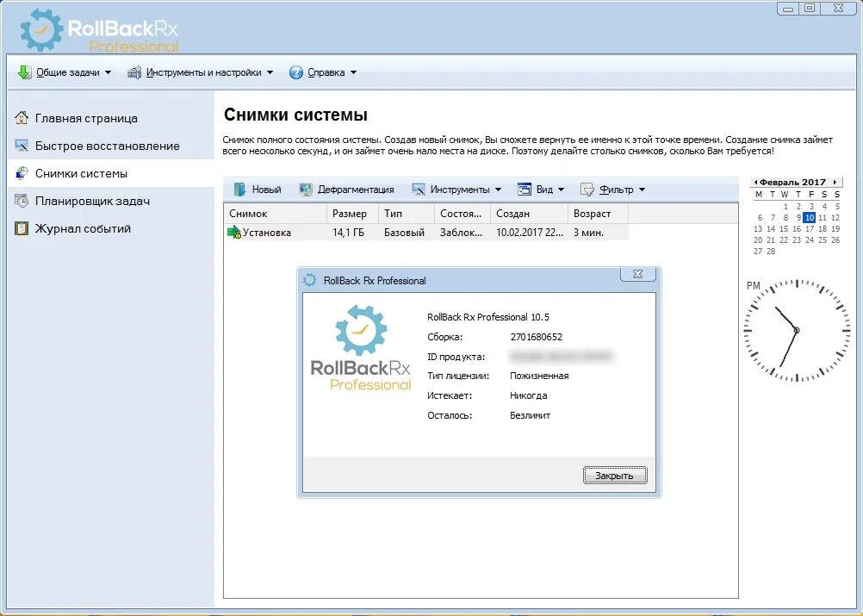Click the Никогда expiry value

click(x=528, y=395)
